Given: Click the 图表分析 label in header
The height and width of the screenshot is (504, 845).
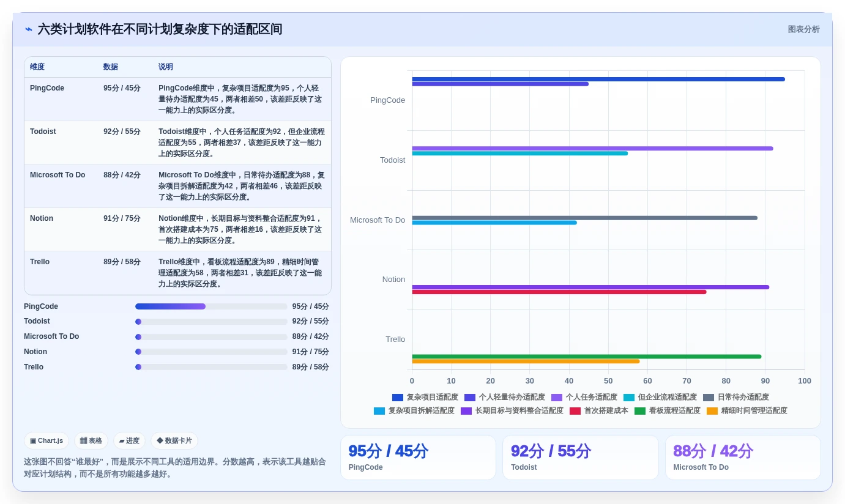Looking at the screenshot, I should [803, 29].
